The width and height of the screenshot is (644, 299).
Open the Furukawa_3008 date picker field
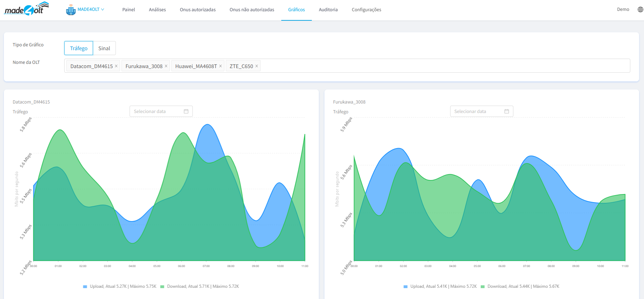click(481, 111)
